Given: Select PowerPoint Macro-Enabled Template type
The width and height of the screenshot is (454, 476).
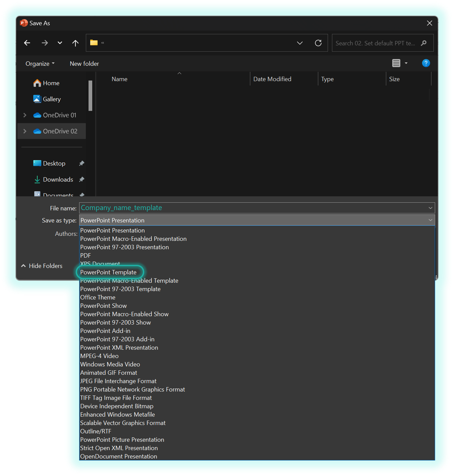Looking at the screenshot, I should tap(257, 281).
